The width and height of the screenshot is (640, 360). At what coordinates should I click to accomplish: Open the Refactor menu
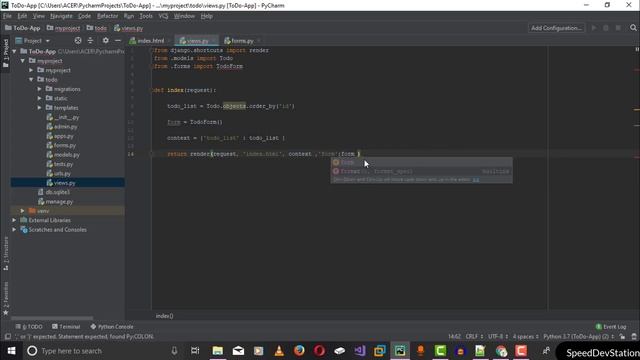pos(107,16)
